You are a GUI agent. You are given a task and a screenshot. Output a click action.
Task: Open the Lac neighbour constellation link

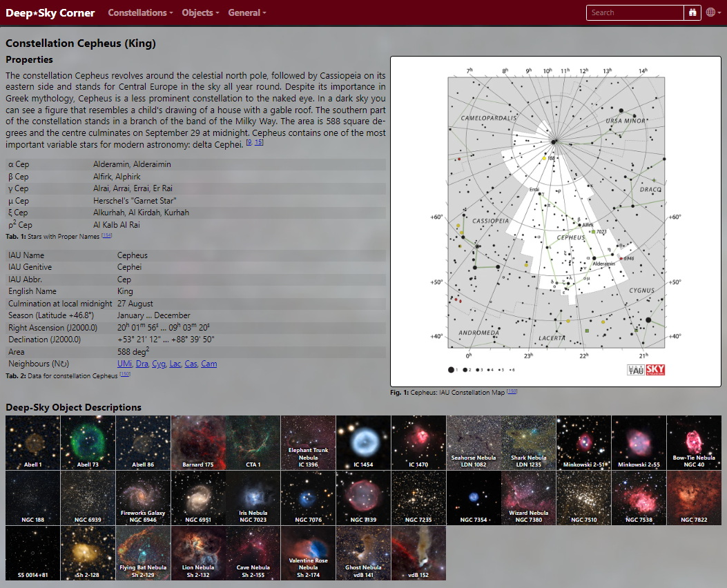(x=175, y=364)
